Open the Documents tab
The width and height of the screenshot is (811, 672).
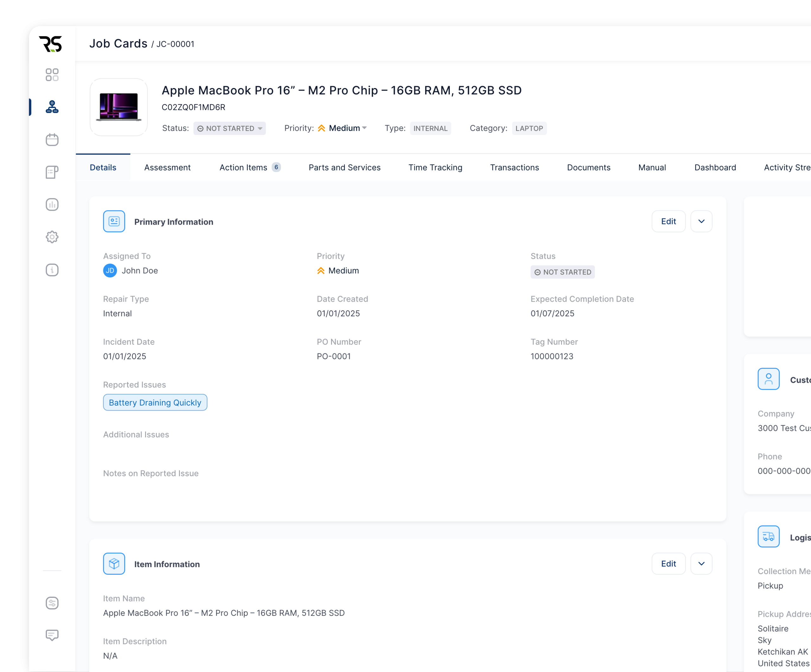point(589,167)
